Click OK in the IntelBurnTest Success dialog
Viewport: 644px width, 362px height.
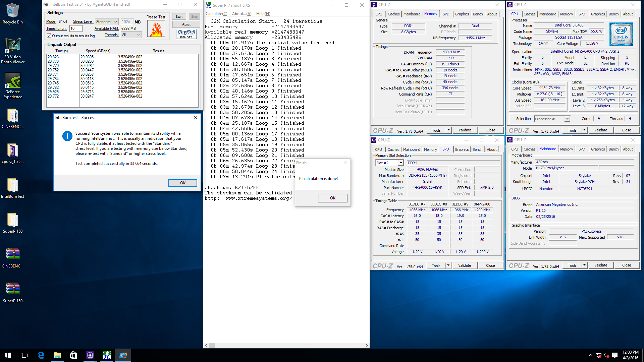pyautogui.click(x=182, y=183)
